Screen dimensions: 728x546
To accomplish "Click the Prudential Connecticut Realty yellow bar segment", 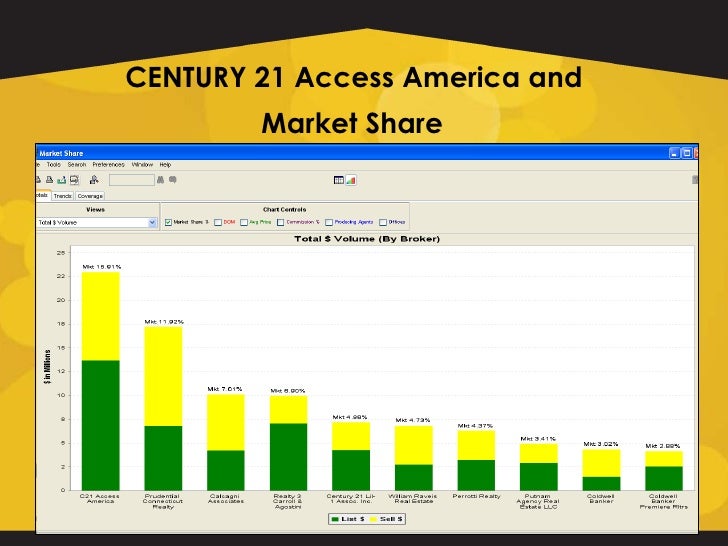I will tap(163, 377).
